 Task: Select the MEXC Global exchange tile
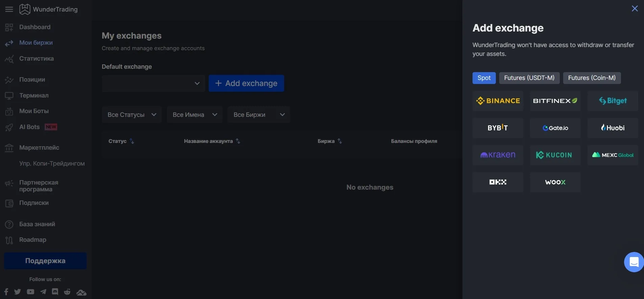coord(613,155)
